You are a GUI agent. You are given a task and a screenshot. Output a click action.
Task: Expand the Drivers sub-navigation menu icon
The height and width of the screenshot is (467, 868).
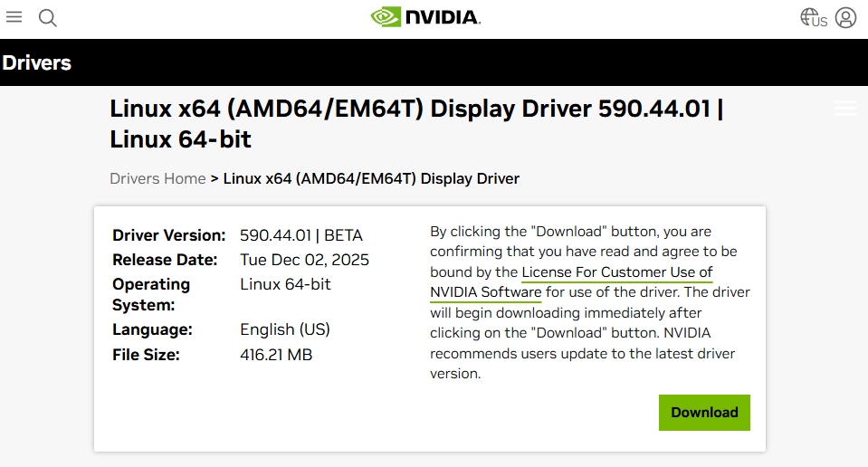tap(845, 109)
